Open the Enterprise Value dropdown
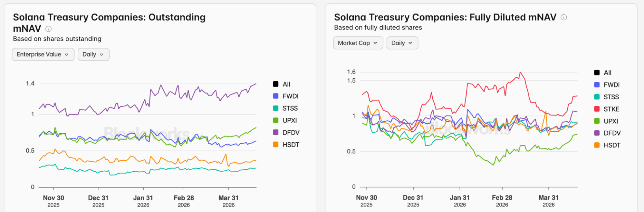Viewport: 644px width, 212px height. 43,55
